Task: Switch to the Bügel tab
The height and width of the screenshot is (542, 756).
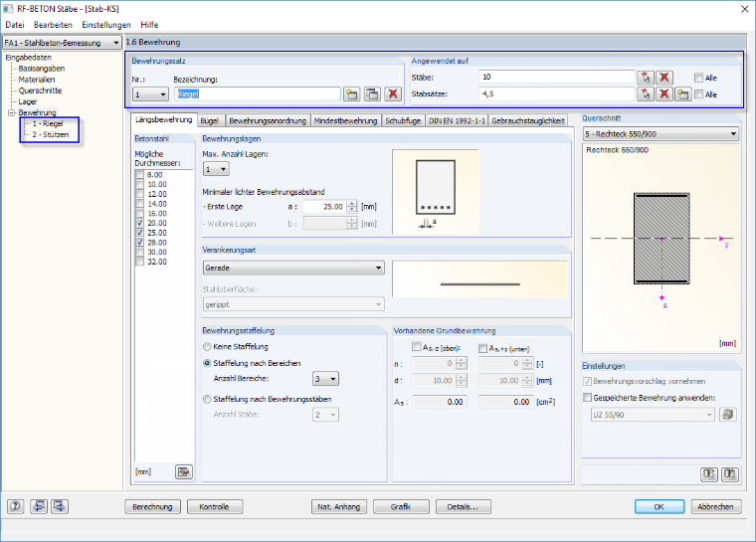Action: pos(209,120)
